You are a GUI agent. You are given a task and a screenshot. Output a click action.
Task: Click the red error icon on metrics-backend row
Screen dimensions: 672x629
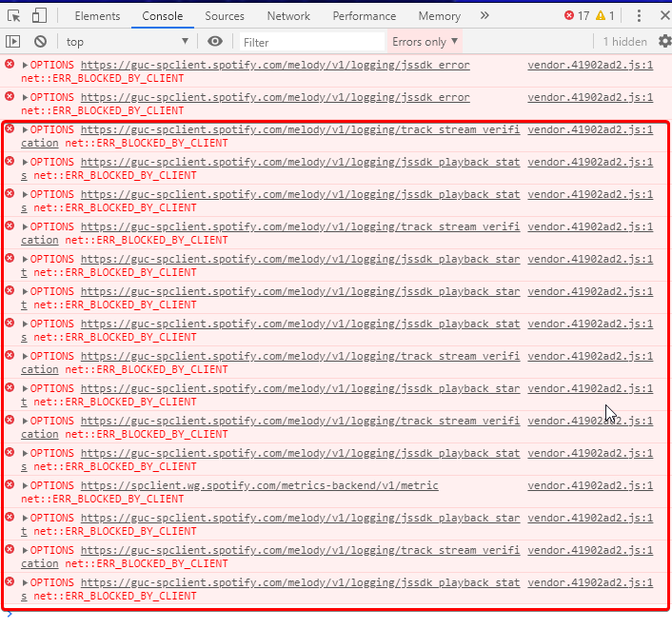tap(10, 484)
